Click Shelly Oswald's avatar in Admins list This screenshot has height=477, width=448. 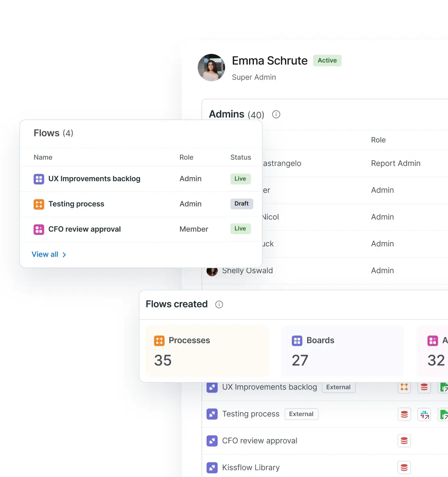pyautogui.click(x=212, y=271)
